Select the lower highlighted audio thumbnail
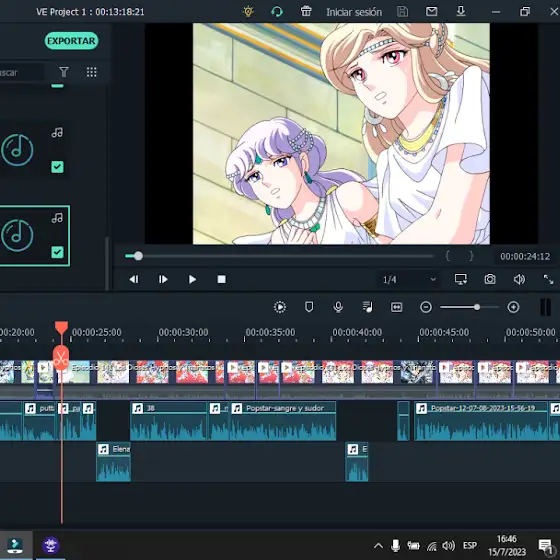560x560 pixels. [x=17, y=235]
